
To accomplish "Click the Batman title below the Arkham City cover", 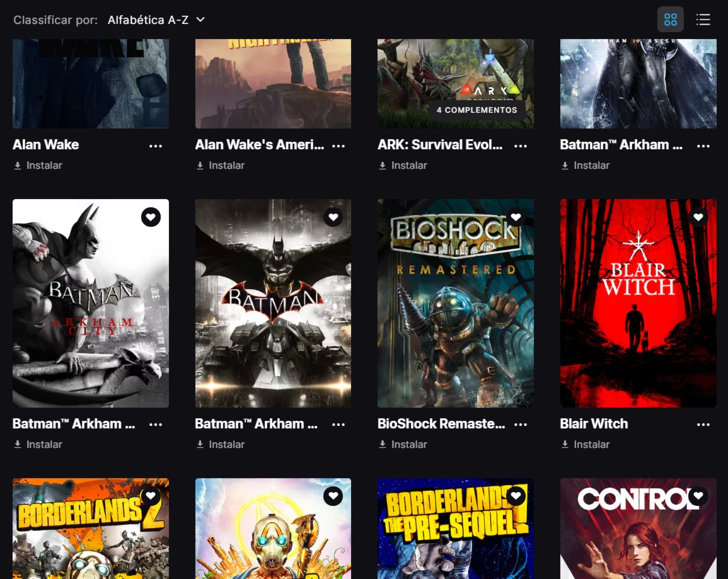I will point(74,423).
